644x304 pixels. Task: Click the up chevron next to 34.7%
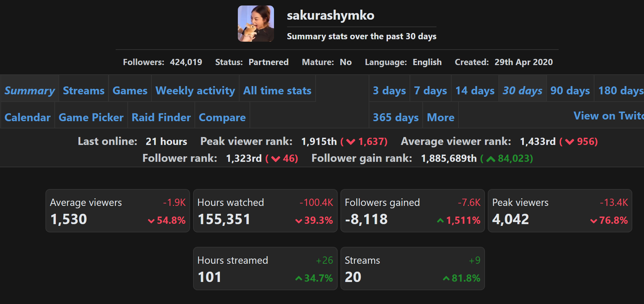(x=299, y=278)
